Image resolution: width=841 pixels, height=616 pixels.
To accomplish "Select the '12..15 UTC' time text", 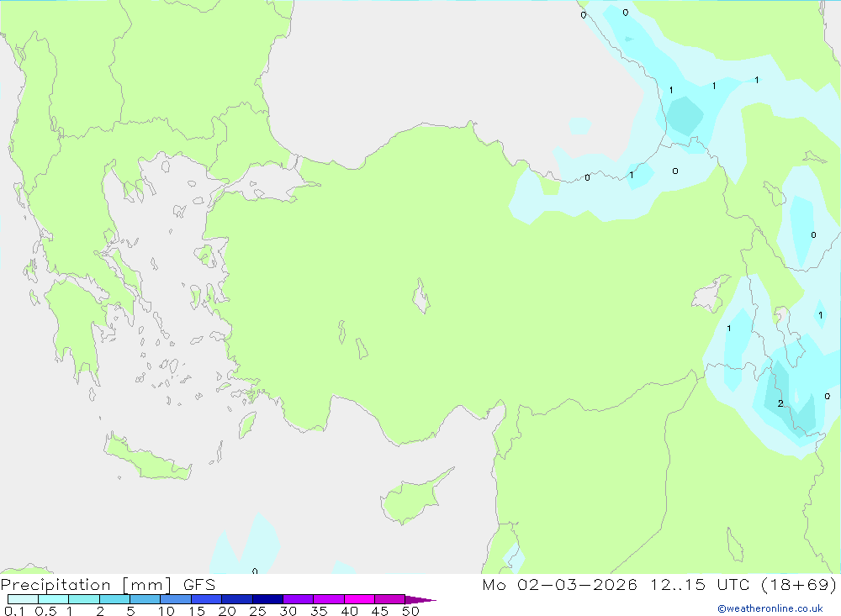I will point(700,584).
